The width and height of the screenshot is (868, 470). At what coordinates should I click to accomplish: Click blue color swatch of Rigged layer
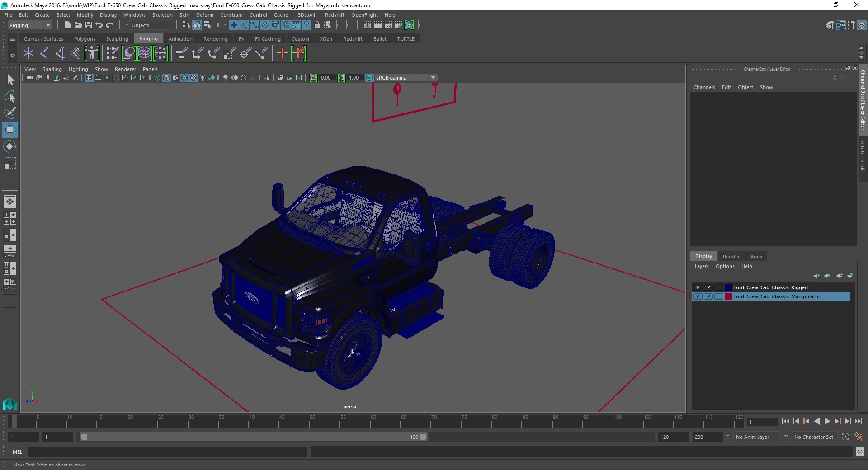728,287
